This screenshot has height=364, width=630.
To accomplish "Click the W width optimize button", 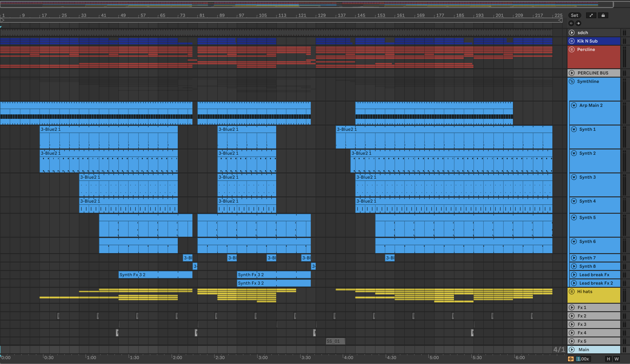I will pyautogui.click(x=616, y=359).
